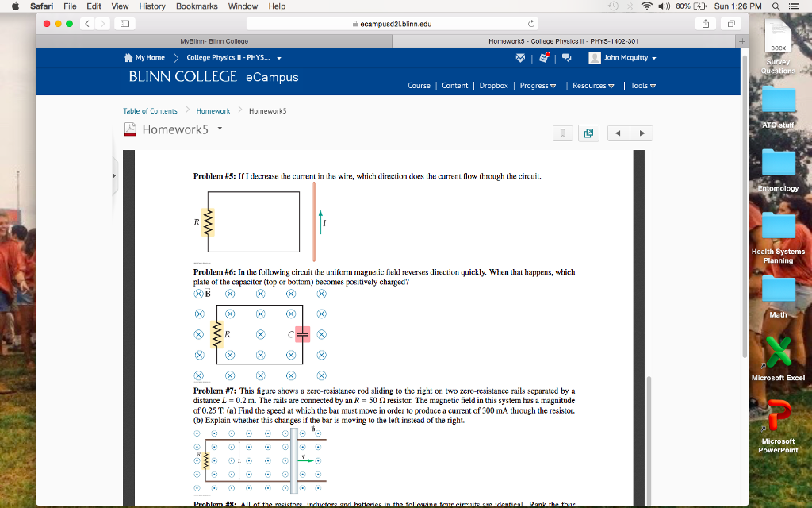Image resolution: width=812 pixels, height=508 pixels.
Task: Open the Bookmarks menu
Action: (x=197, y=6)
